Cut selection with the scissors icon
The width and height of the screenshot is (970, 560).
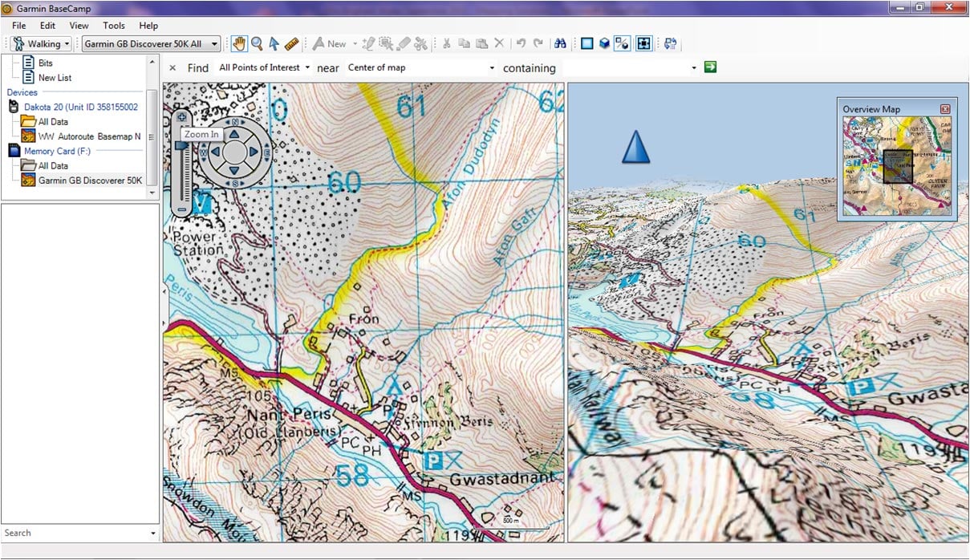pos(446,43)
